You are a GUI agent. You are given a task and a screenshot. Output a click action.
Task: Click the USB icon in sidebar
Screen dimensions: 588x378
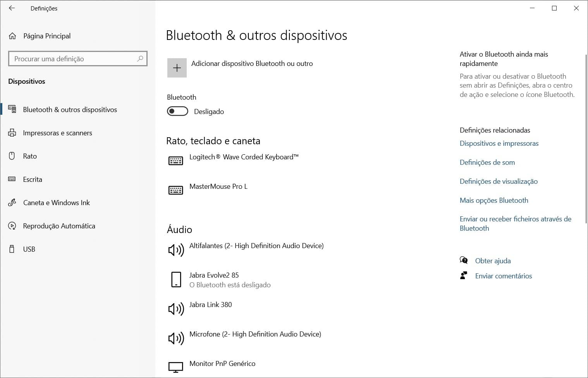(12, 249)
